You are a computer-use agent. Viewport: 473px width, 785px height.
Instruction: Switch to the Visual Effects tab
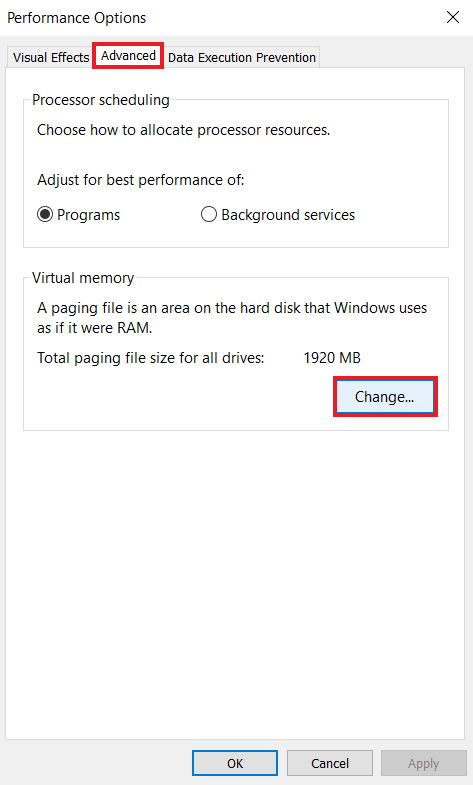coord(51,58)
